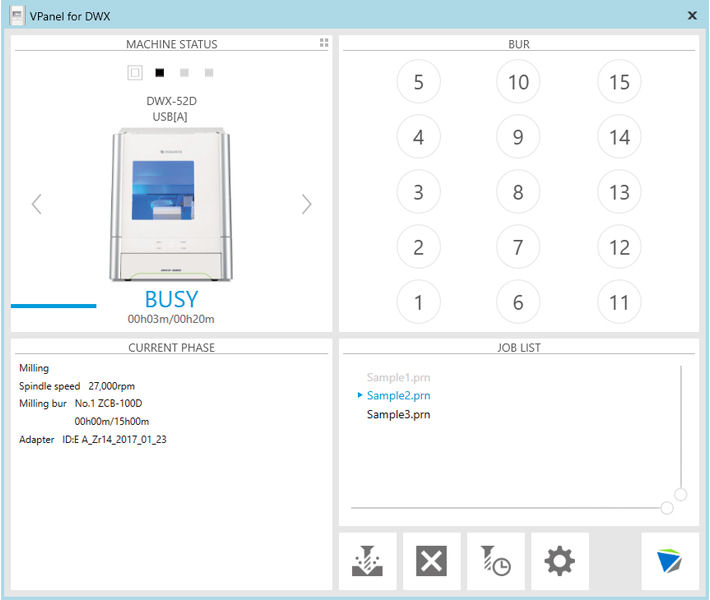Show next machine with right chevron

coord(307,204)
